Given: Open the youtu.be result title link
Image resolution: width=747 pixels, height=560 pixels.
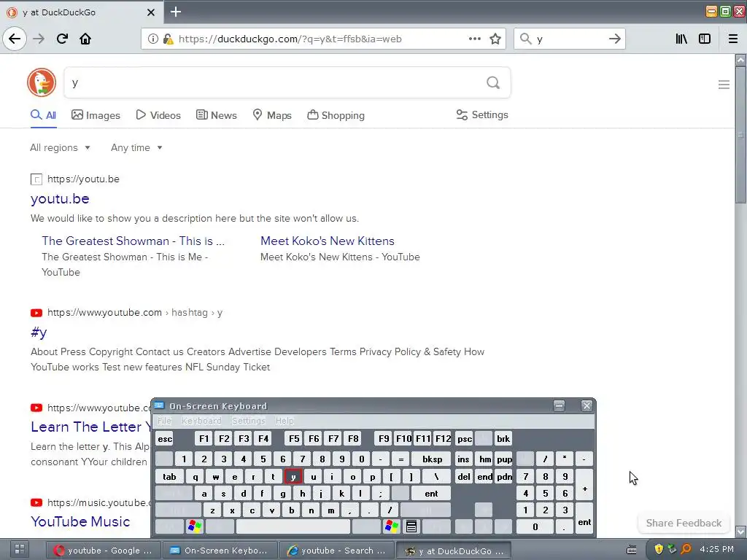Looking at the screenshot, I should [60, 198].
